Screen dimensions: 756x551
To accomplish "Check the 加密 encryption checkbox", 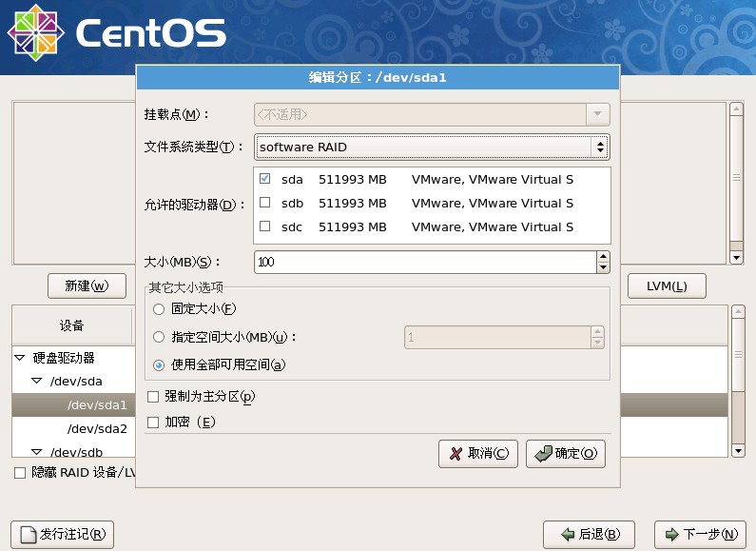I will click(x=153, y=423).
